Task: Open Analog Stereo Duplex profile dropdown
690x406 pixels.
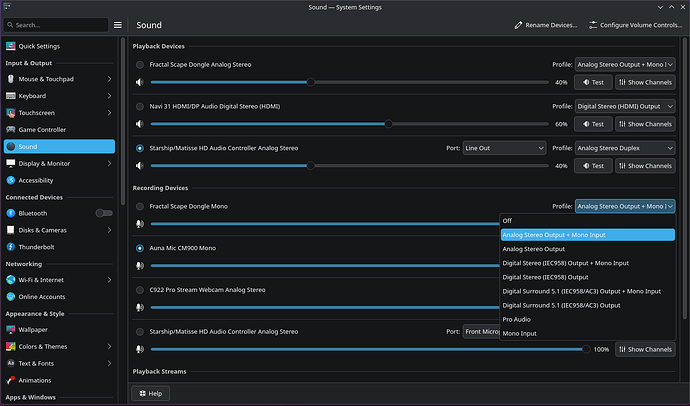Action: [x=625, y=148]
